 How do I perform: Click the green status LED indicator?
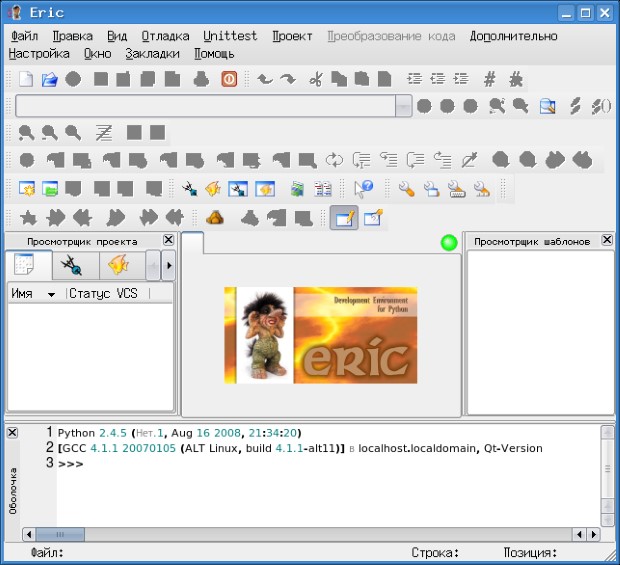(449, 242)
